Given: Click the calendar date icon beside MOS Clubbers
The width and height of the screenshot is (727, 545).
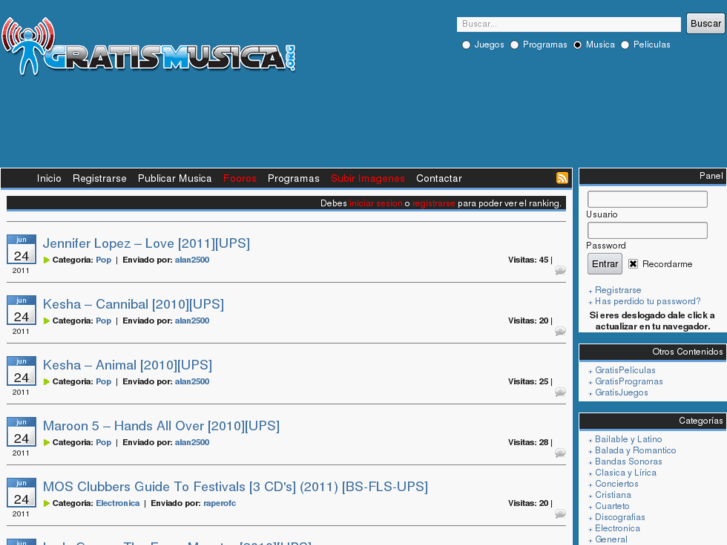Looking at the screenshot, I should point(21,492).
